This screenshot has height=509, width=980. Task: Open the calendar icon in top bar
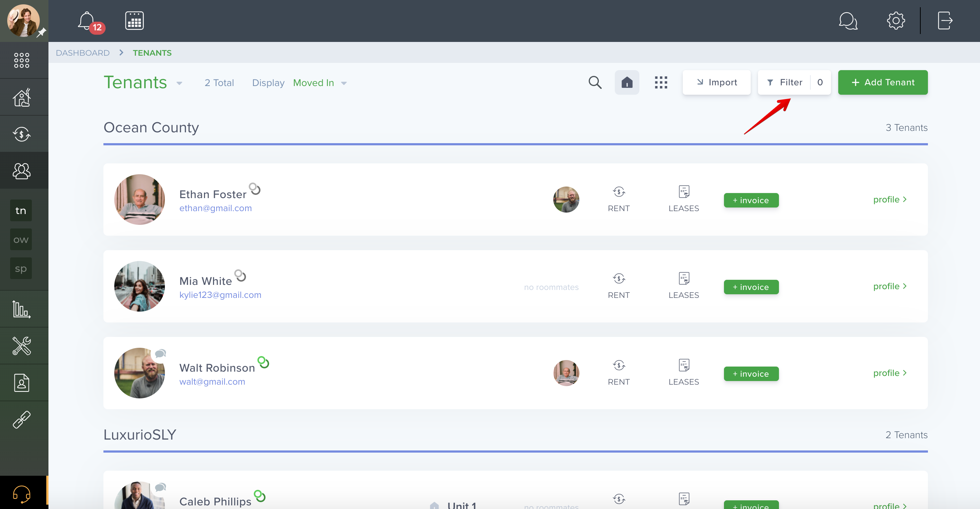pyautogui.click(x=134, y=21)
